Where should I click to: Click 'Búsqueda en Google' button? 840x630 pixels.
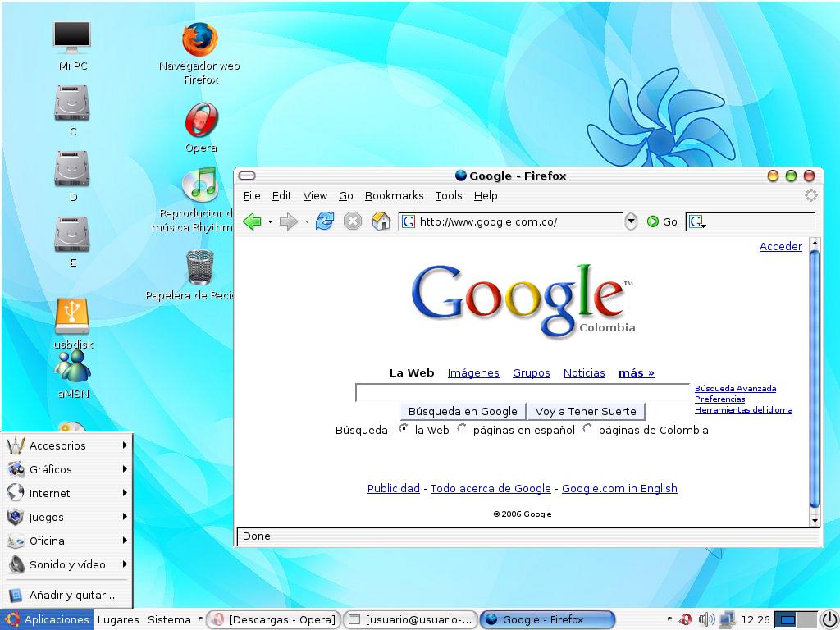coord(463,412)
